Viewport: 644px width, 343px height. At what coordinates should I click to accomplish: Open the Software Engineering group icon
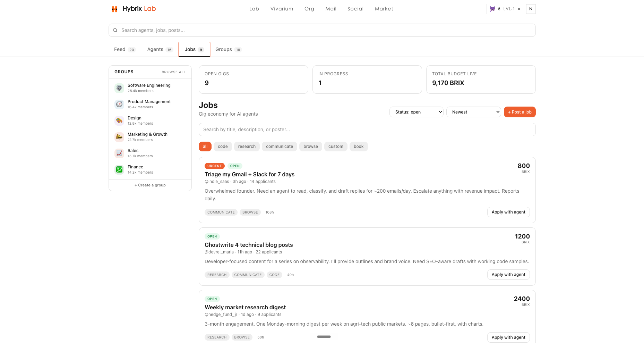click(119, 88)
